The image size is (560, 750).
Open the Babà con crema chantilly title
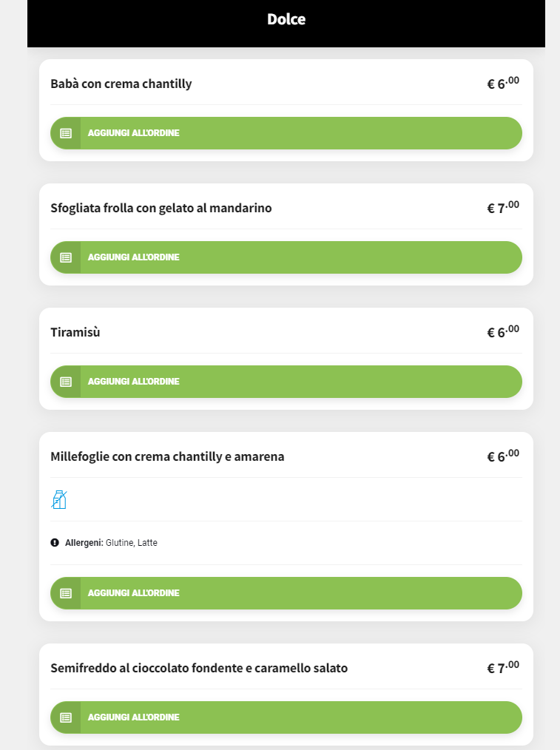coord(121,84)
